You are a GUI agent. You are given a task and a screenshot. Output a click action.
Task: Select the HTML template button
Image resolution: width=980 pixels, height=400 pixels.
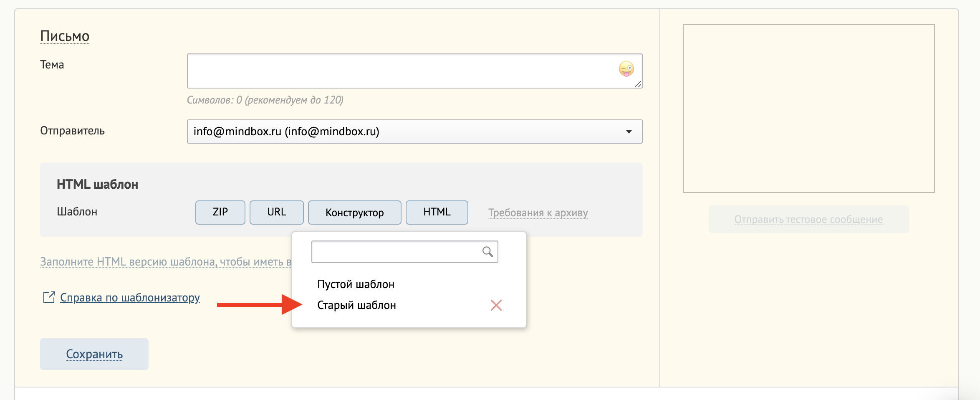[x=437, y=213]
